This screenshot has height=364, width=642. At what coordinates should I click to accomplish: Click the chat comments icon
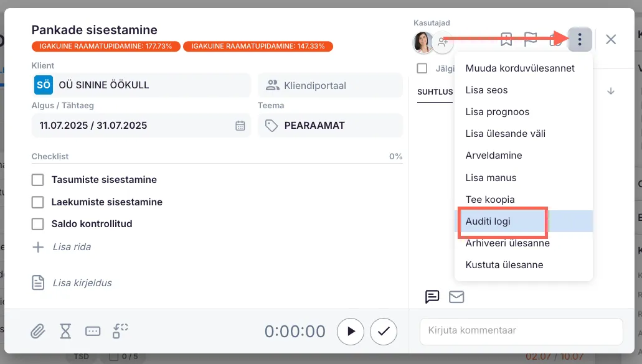(x=432, y=297)
